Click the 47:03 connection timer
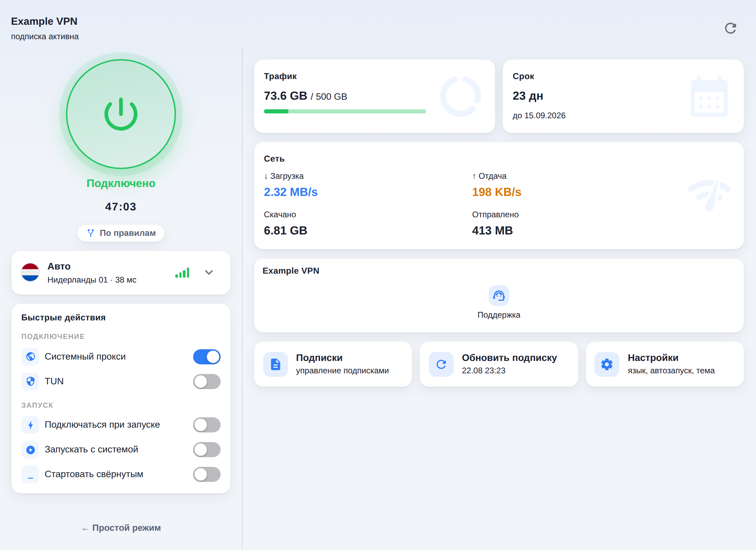The image size is (756, 550). [x=121, y=207]
